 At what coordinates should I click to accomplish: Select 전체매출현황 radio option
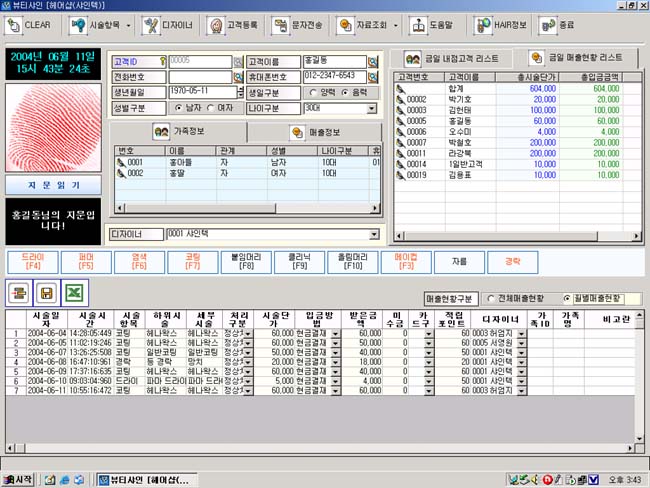point(491,298)
